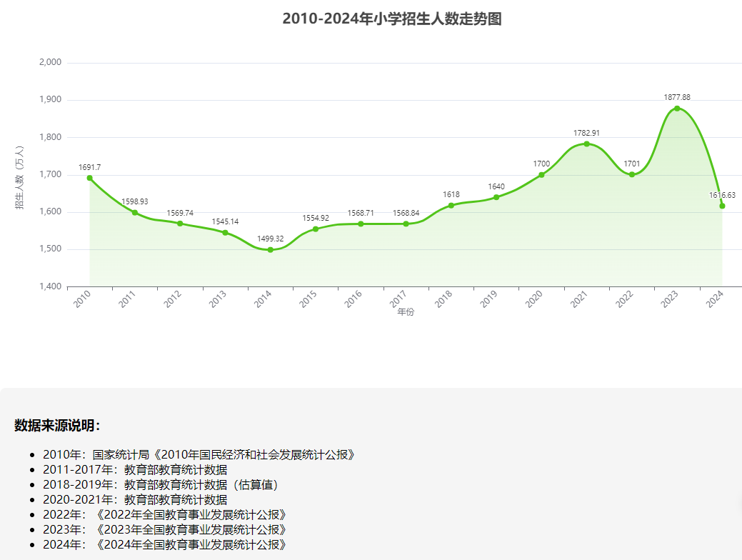Viewport: 742px width, 560px height.
Task: Click the 2018-2019年 估算值 source entry
Action: coord(160,484)
